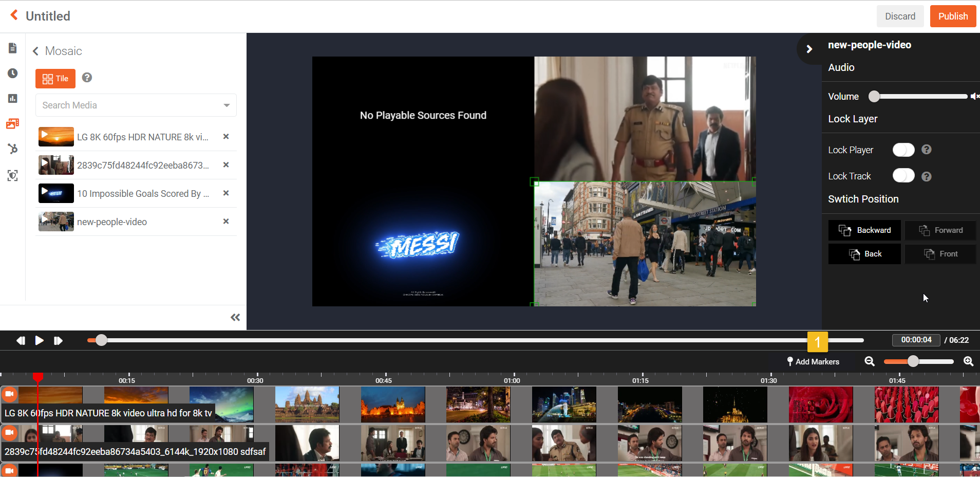Zoom out on the timeline
The image size is (980, 477).
click(870, 361)
